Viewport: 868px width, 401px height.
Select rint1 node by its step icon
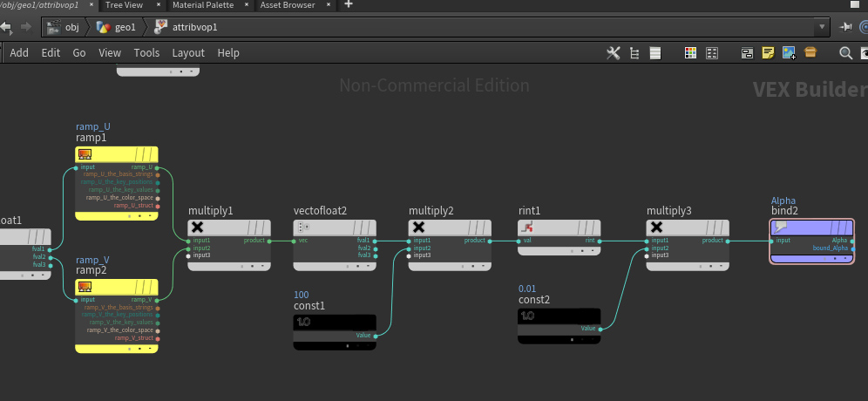tap(526, 227)
